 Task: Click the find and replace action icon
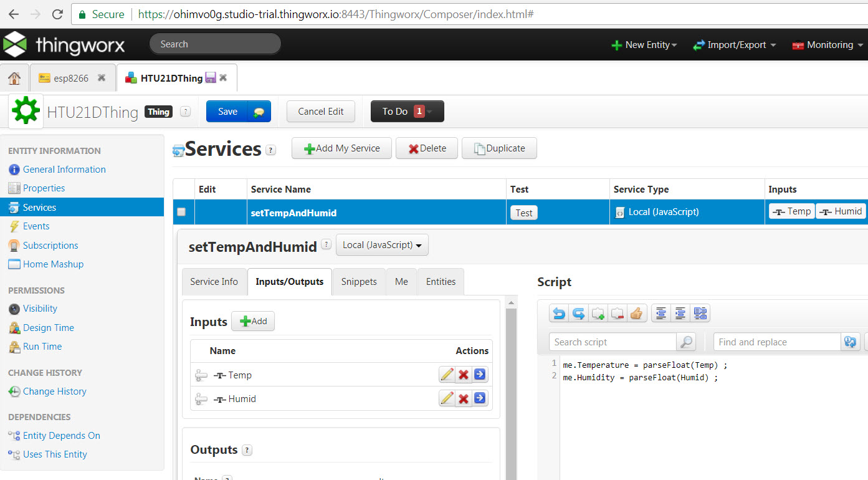(850, 342)
